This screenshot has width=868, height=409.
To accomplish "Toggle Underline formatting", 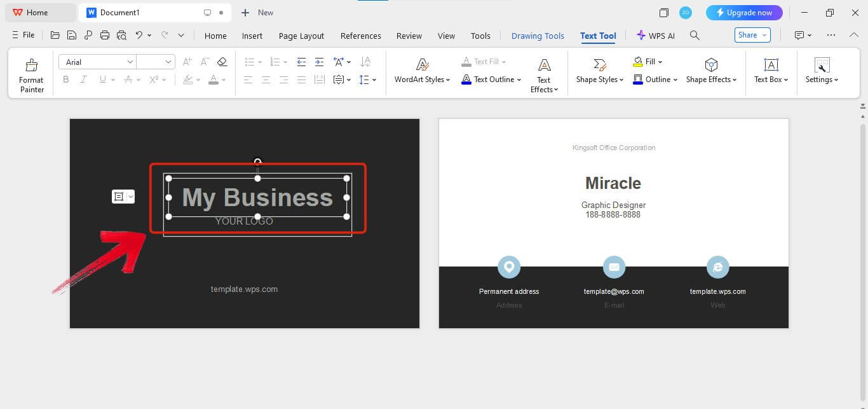I will (102, 80).
